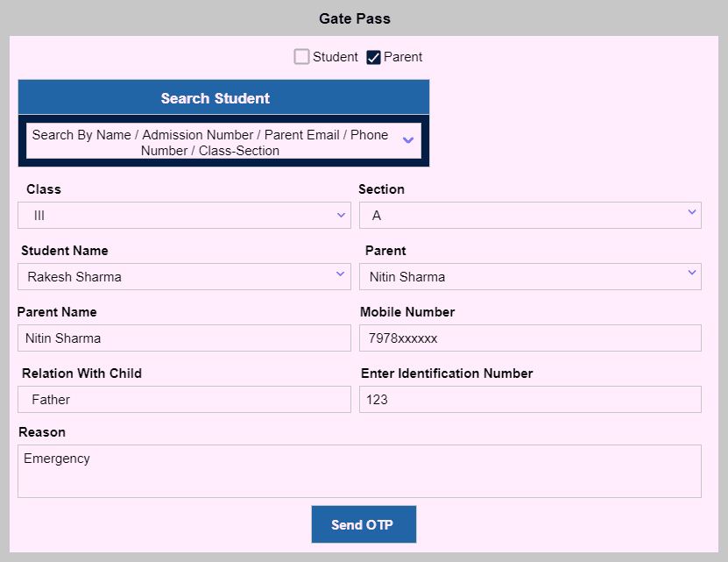Click the Parent Name input field
The height and width of the screenshot is (562, 728).
tap(184, 338)
